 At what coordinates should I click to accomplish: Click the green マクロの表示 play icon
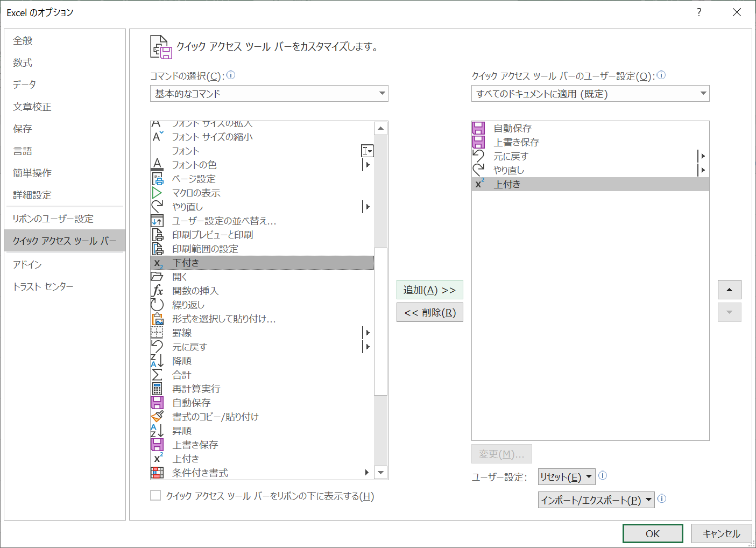[157, 193]
